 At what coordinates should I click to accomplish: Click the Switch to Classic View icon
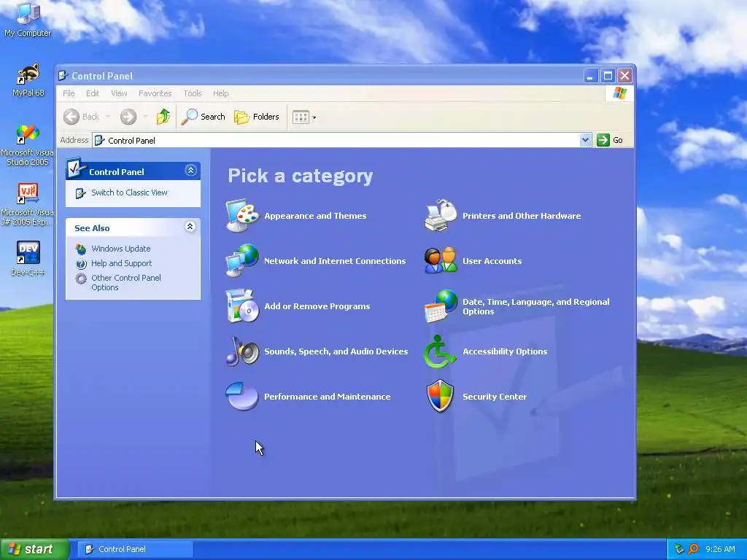80,193
